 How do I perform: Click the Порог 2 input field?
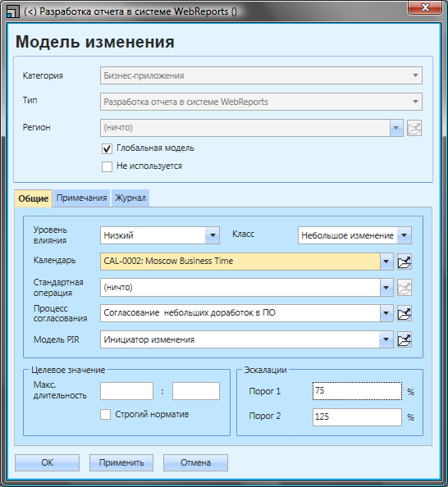pyautogui.click(x=357, y=417)
